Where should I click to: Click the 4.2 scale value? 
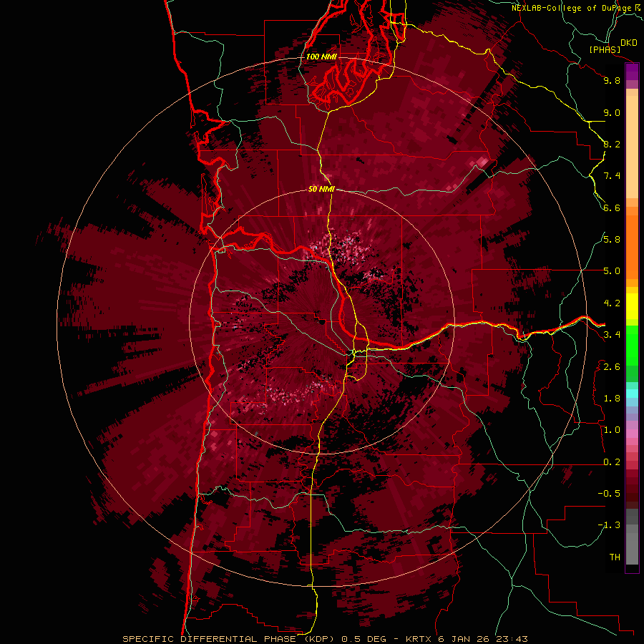click(x=612, y=303)
